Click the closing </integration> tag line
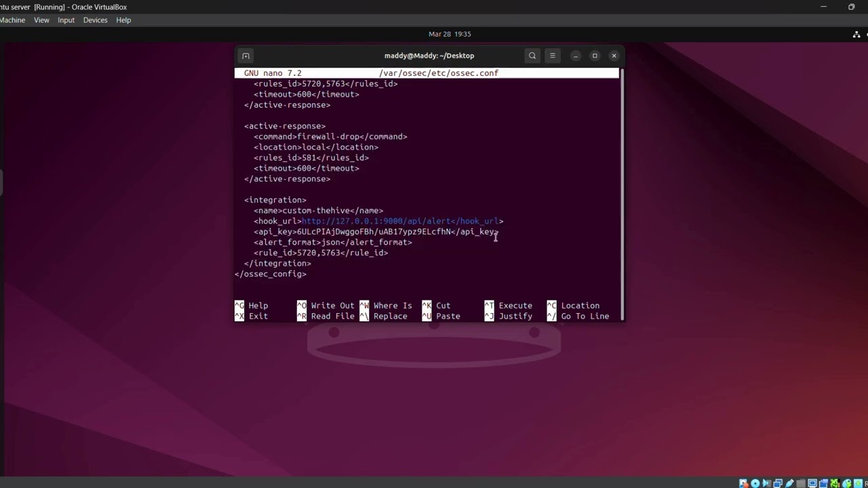The width and height of the screenshot is (868, 488). pyautogui.click(x=278, y=264)
